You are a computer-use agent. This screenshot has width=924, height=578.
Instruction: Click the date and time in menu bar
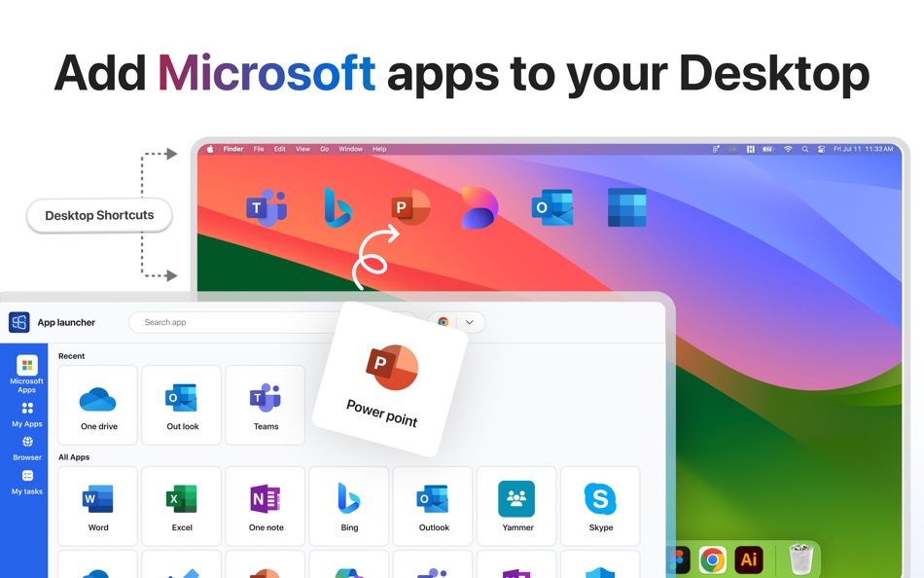click(x=864, y=149)
